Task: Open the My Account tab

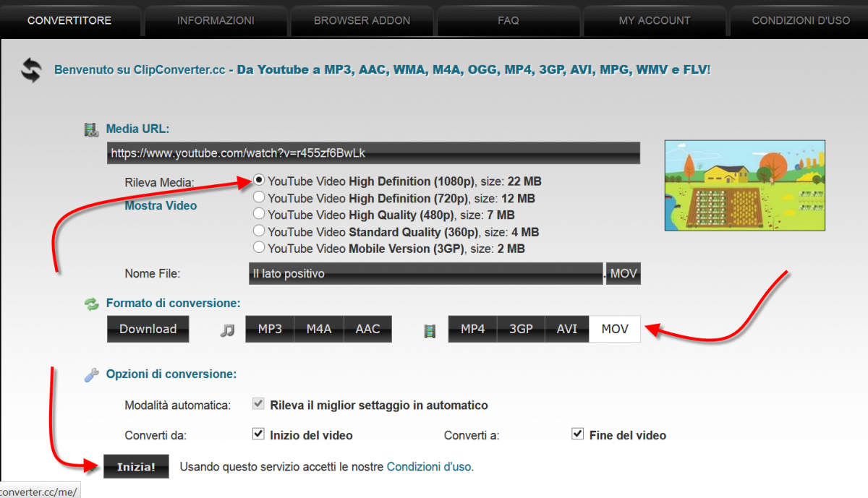Action: (655, 20)
